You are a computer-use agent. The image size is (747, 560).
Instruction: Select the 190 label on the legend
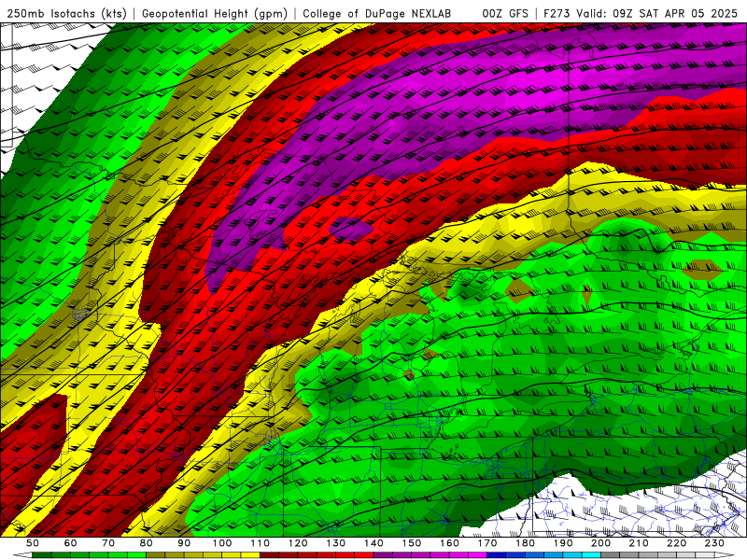click(563, 543)
